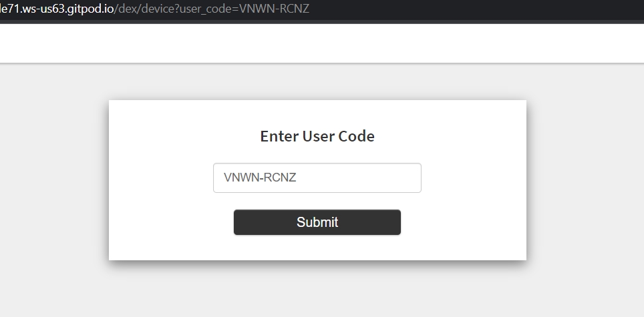Click the "Enter User Code" heading
This screenshot has height=317, width=644.
click(x=317, y=136)
